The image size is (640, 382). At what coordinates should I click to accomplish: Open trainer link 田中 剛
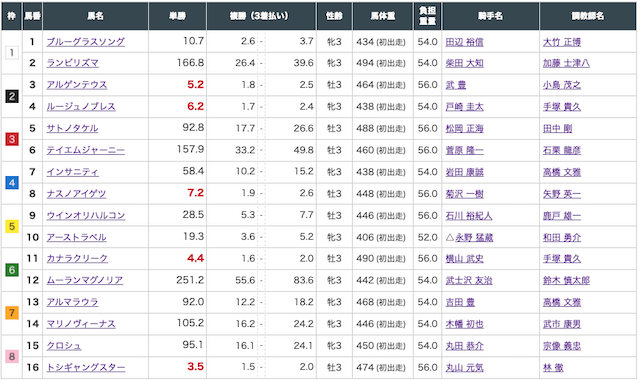click(x=557, y=129)
